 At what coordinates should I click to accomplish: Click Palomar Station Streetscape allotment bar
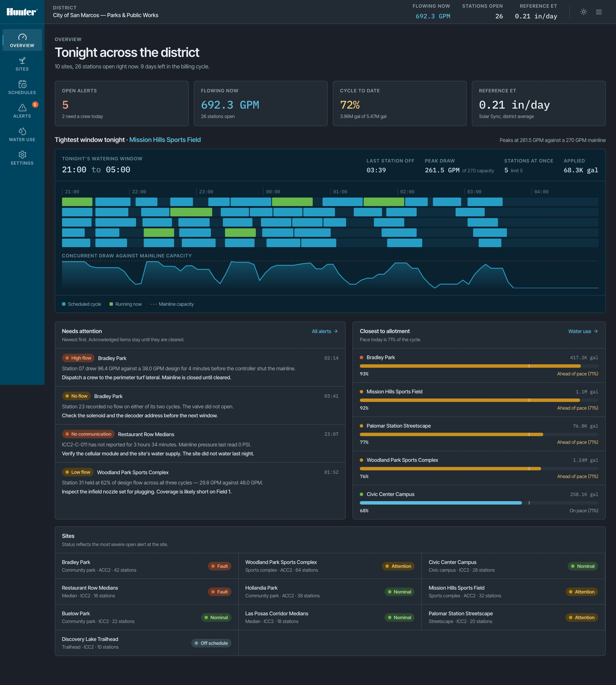[479, 434]
